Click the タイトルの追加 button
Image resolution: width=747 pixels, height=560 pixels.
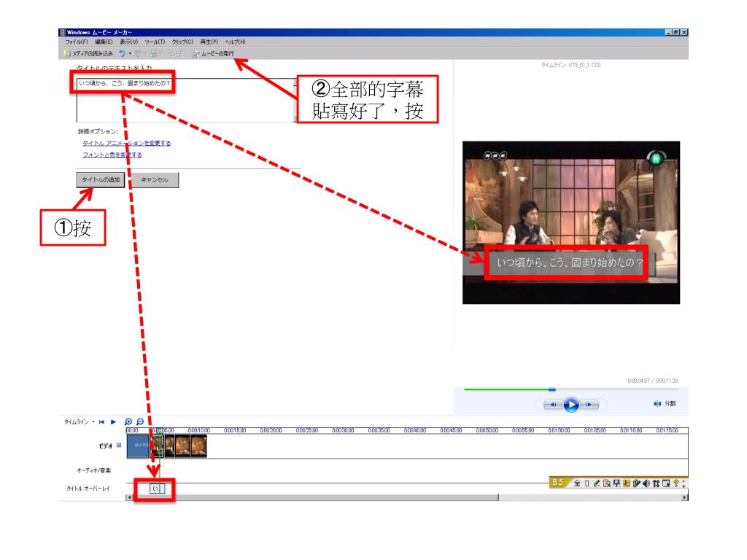coord(101,179)
